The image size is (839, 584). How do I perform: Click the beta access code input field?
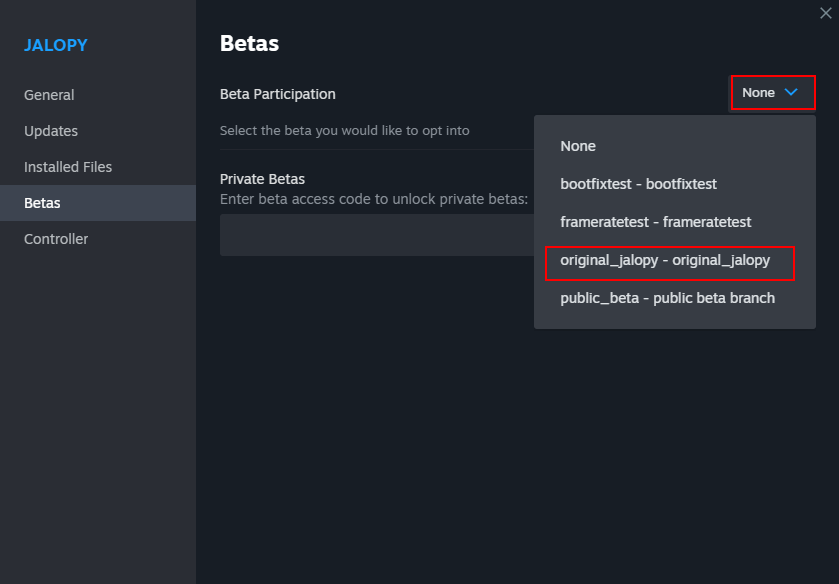coord(376,235)
